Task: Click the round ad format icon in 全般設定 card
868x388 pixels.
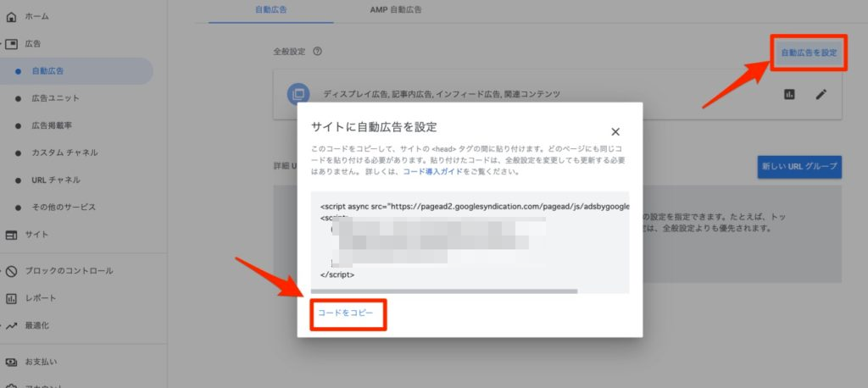Action: (x=298, y=93)
